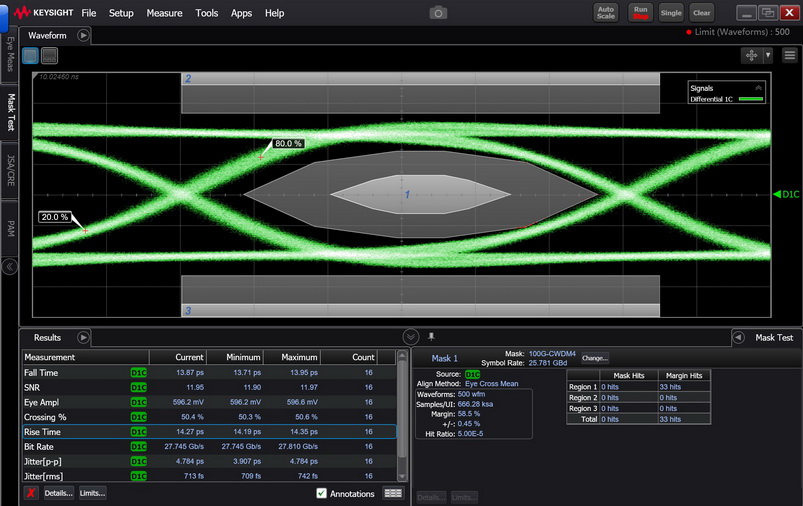Collapse the bottom panel with double chevron

tap(410, 337)
